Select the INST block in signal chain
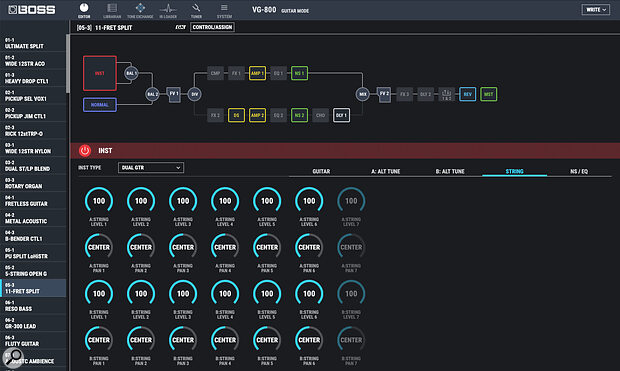 coord(100,73)
